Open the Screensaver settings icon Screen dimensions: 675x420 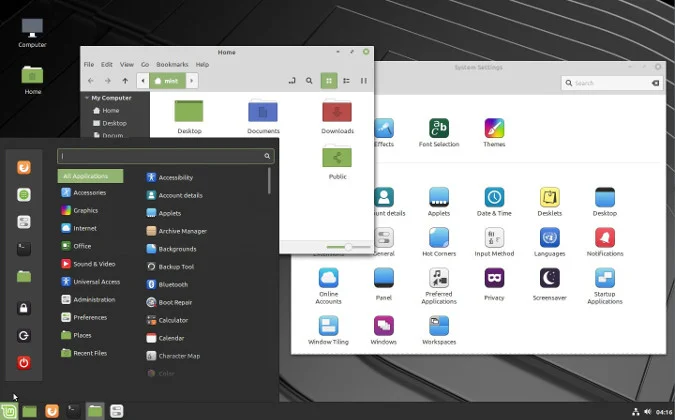(x=549, y=282)
